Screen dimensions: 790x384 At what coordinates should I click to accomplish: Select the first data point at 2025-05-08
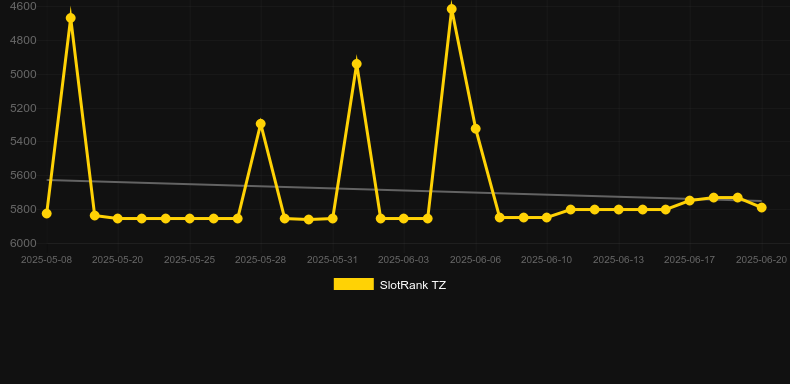(47, 214)
